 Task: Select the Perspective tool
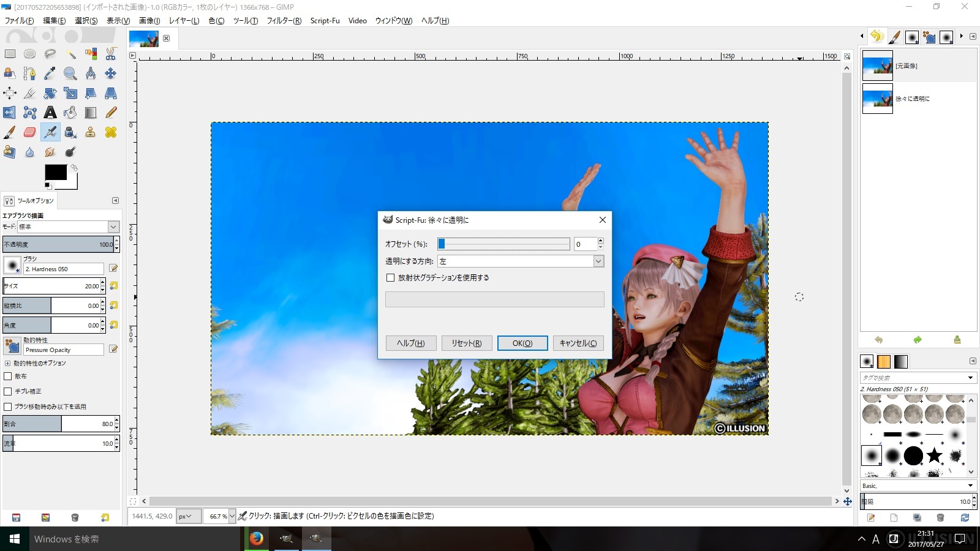[x=111, y=93]
